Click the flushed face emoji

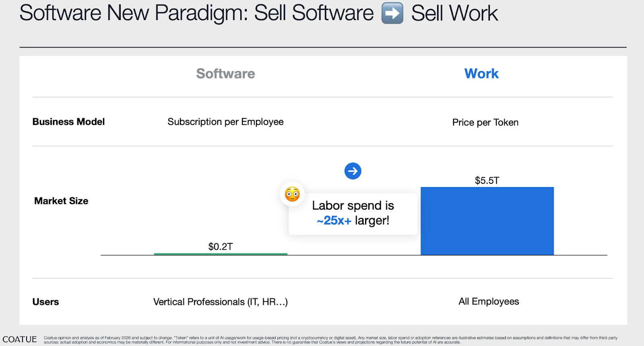coord(292,194)
